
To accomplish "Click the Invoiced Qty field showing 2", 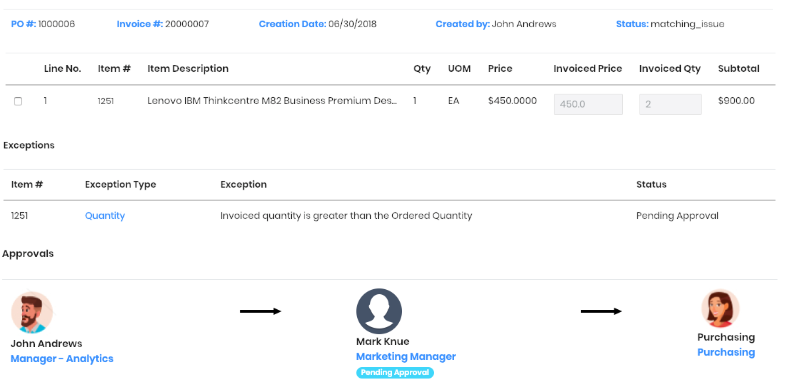I will click(670, 104).
